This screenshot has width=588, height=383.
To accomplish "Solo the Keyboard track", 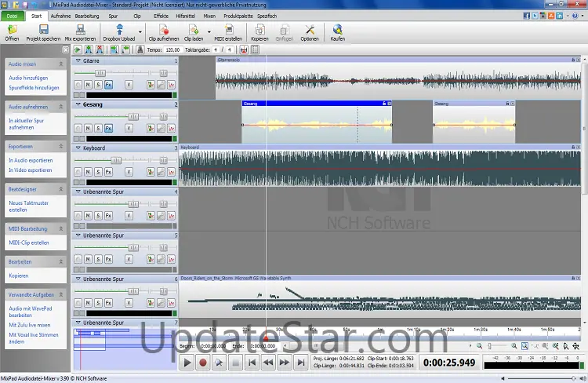I will (x=98, y=172).
